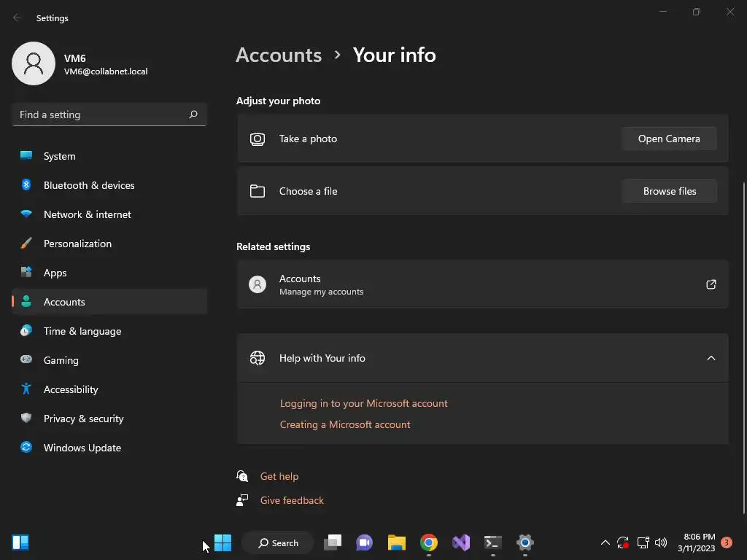This screenshot has height=560, width=747.
Task: Open external link icon on Accounts row
Action: tap(711, 284)
